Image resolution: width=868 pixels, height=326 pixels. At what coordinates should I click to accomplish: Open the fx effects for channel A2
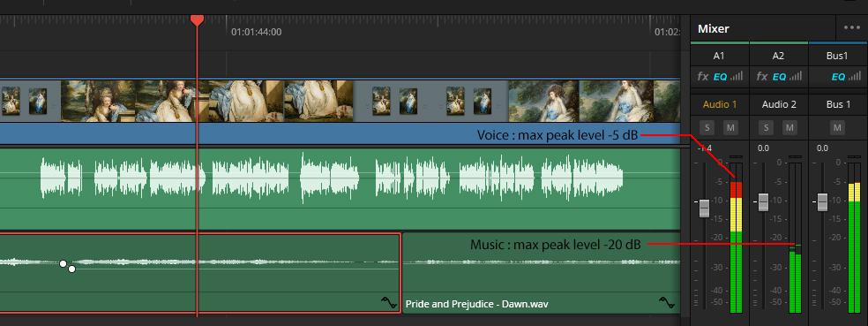click(x=762, y=77)
